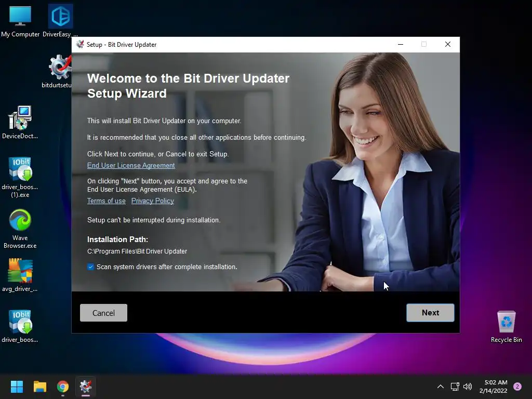Open network status tray icon

point(455,387)
